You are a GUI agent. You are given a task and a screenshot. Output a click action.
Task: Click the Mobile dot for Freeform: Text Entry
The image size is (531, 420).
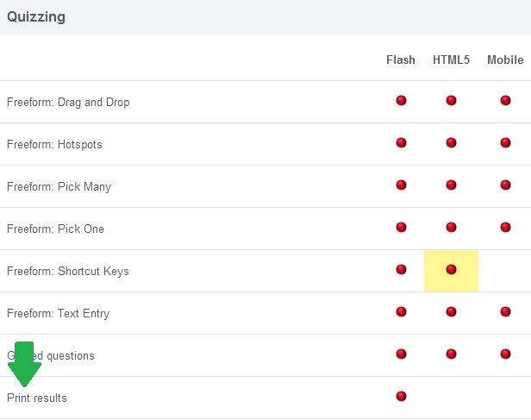(x=505, y=312)
